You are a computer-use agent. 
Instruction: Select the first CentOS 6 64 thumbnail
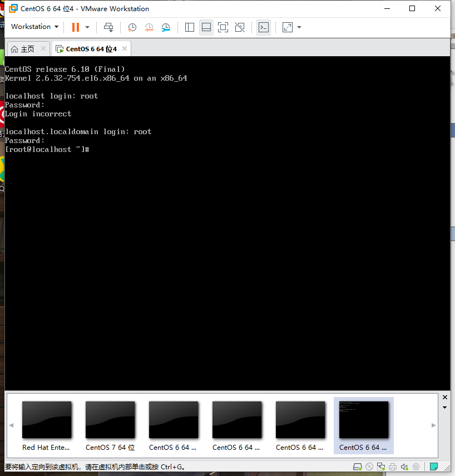tap(174, 425)
